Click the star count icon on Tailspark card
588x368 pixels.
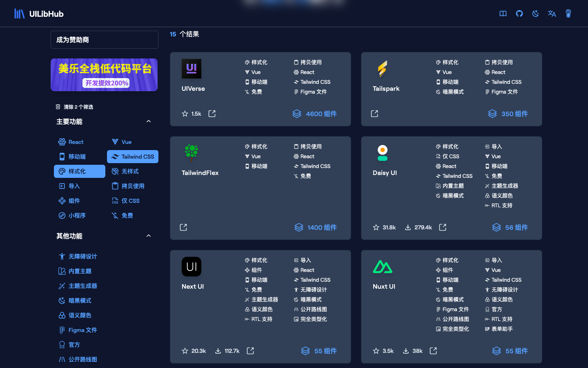click(x=374, y=114)
